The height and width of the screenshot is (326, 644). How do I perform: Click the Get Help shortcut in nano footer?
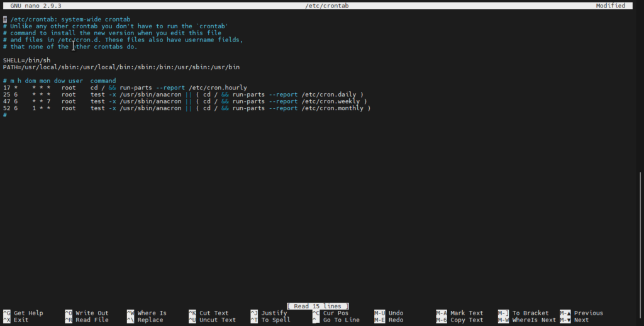point(28,313)
